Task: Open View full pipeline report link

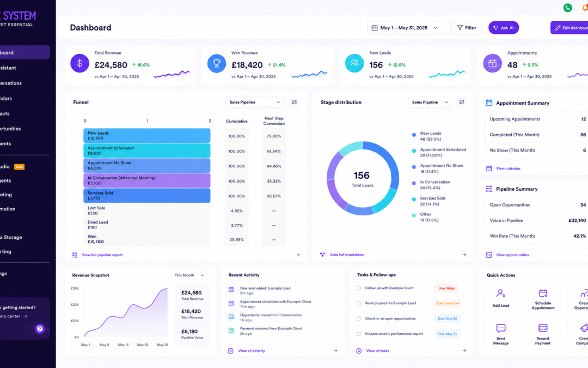Action: 102,255
